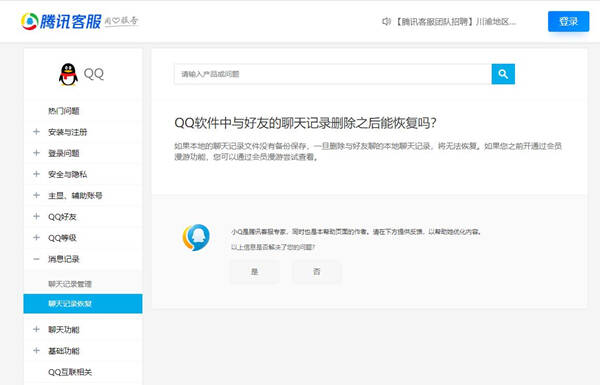Screen dimensions: 600x385
Task: Click the speaker announcement icon
Action: tap(386, 21)
